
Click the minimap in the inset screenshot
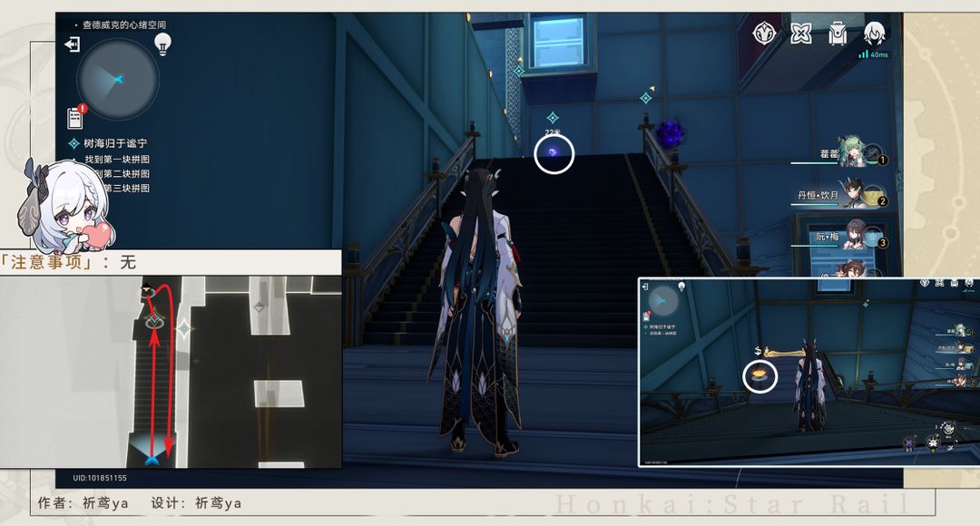pyautogui.click(x=663, y=300)
